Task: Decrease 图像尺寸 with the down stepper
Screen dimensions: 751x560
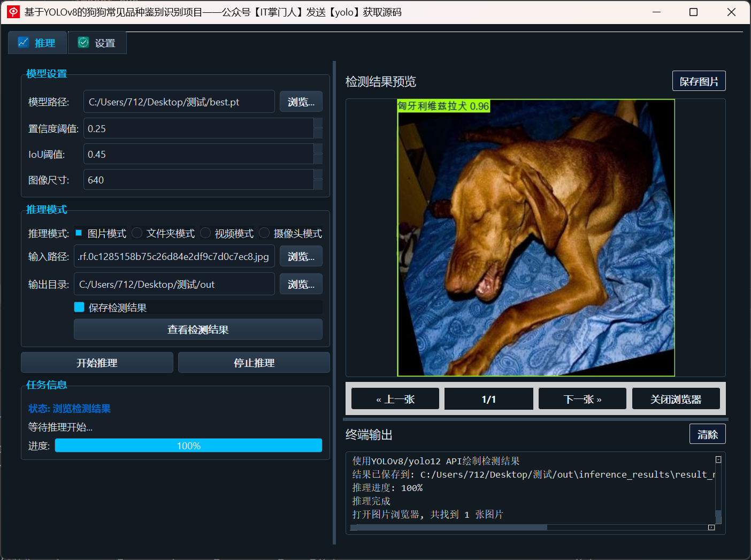Action: [x=318, y=185]
